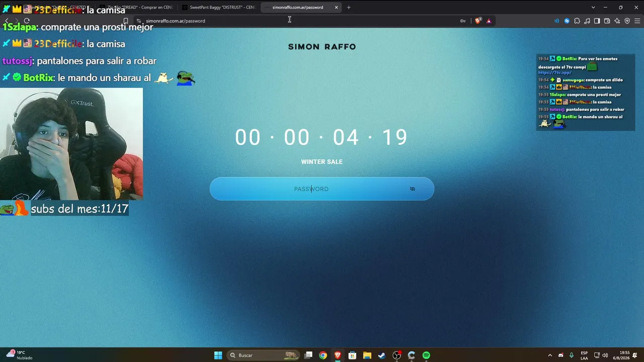Click the address bar URL
Screen dimensions: 644x362
176,21
